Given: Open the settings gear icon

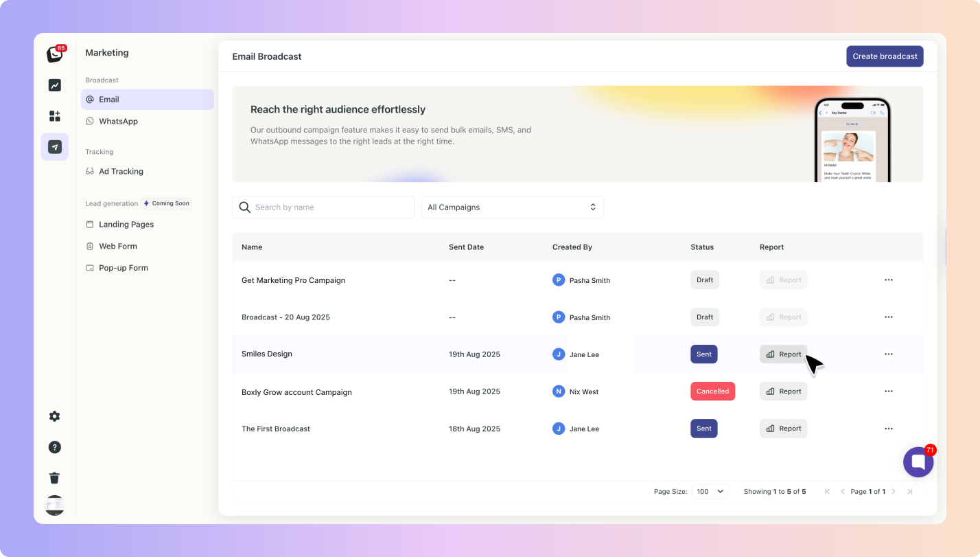Looking at the screenshot, I should pos(55,416).
